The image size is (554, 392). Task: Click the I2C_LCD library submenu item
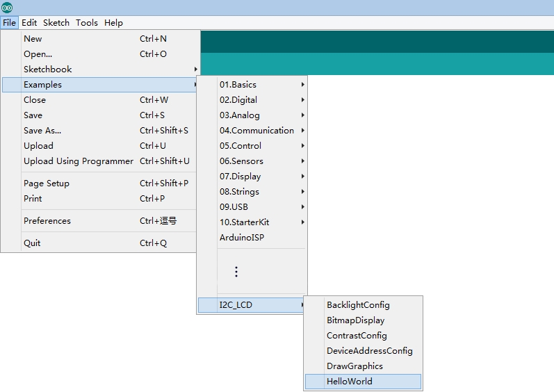point(236,305)
